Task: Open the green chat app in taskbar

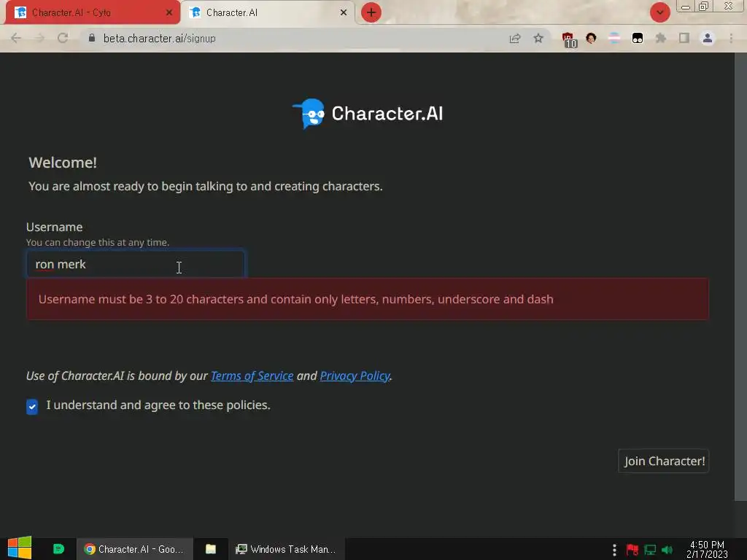Action: pos(58,549)
